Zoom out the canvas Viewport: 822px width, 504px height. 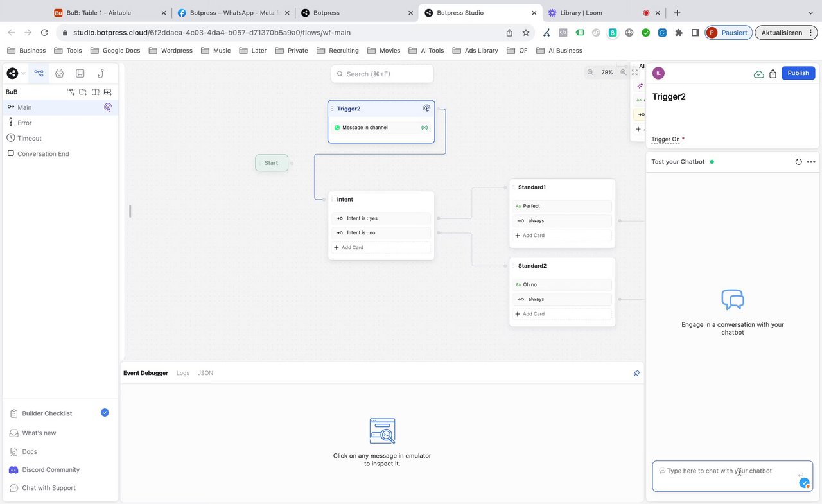pos(590,73)
